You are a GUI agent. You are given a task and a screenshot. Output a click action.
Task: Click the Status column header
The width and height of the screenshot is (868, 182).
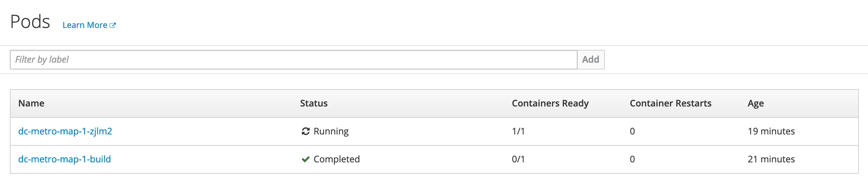coord(314,103)
